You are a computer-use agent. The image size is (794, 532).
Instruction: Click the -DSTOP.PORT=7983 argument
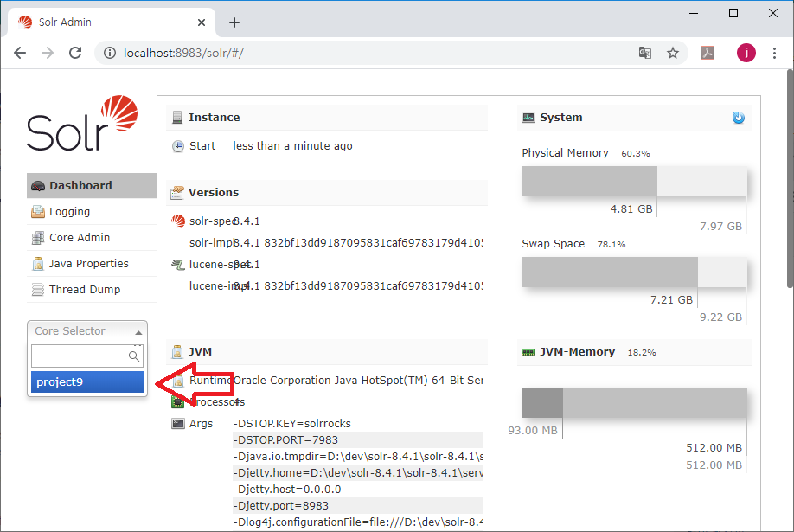(x=357, y=439)
